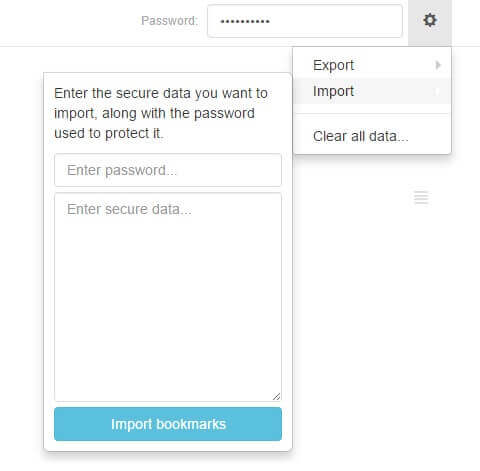480x471 pixels.
Task: Click the arrow beside Export
Action: (x=438, y=65)
